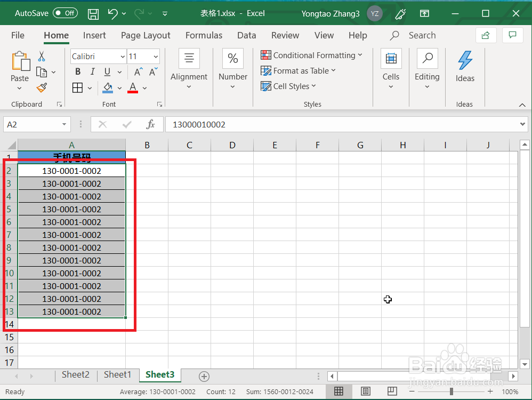This screenshot has width=532, height=400.
Task: Open the Sheet1 worksheet tab
Action: (117, 374)
